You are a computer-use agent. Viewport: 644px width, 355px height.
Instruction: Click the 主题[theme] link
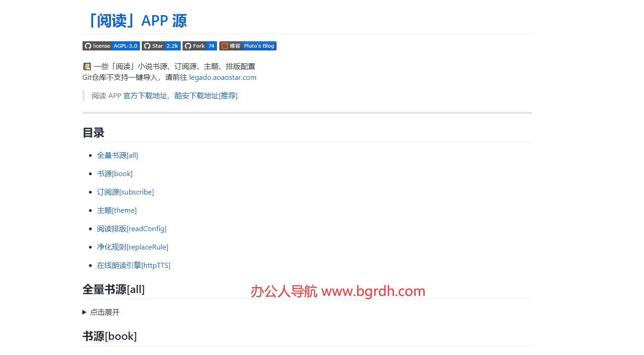click(x=117, y=210)
